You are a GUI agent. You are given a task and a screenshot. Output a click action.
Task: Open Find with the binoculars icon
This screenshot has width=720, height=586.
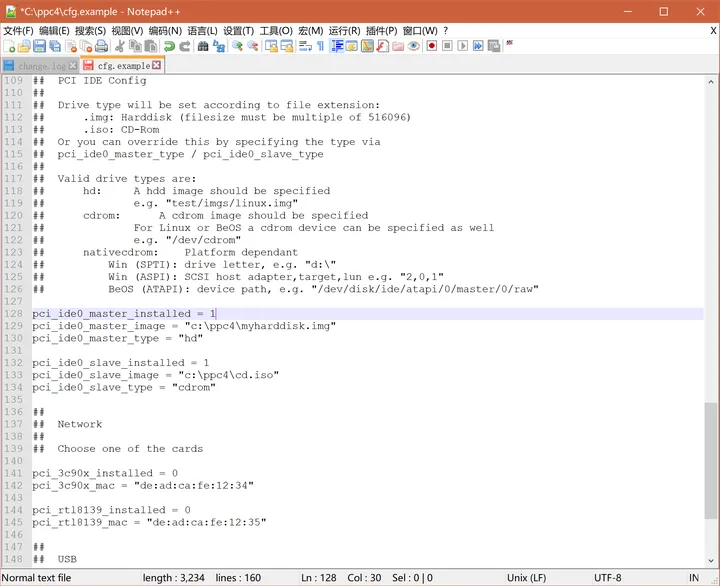coord(203,46)
